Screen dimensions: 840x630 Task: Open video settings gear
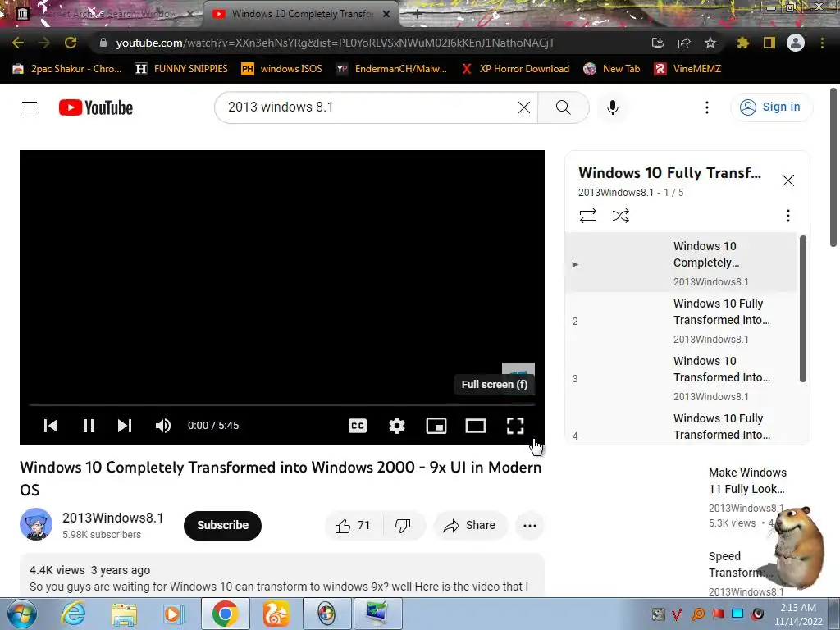[x=397, y=426]
